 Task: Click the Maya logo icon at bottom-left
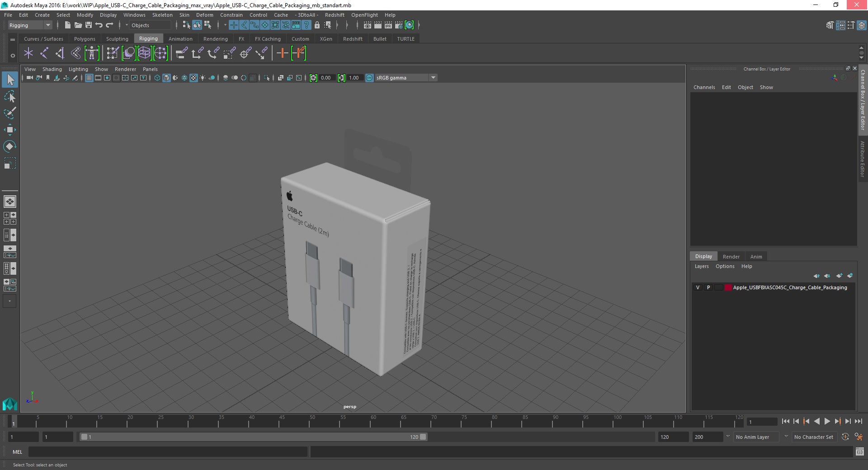9,404
